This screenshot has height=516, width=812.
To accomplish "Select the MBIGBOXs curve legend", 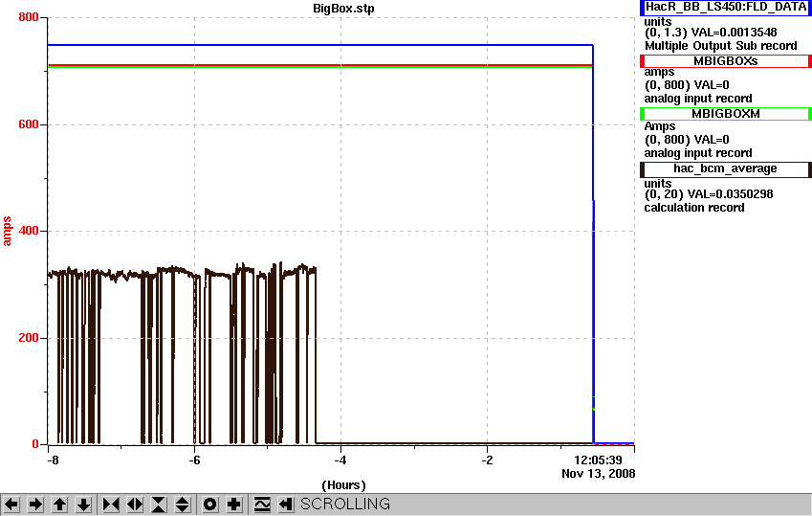I will pyautogui.click(x=726, y=61).
